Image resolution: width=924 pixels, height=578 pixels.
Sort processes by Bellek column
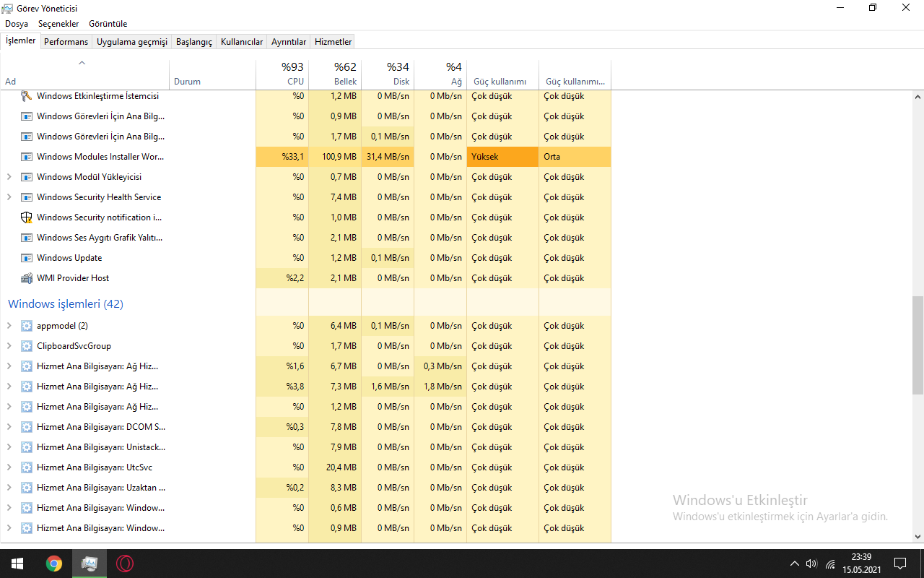click(335, 74)
